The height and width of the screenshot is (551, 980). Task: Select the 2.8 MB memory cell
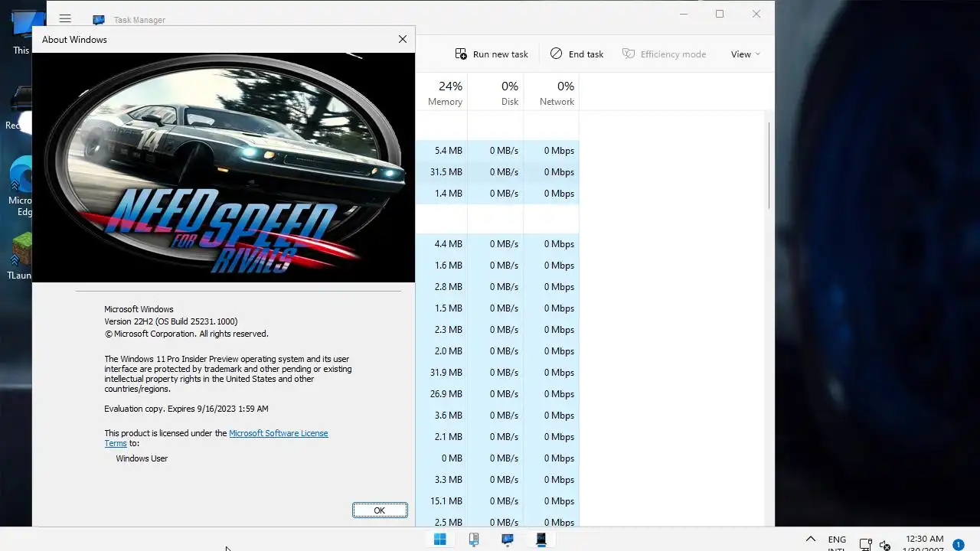pos(442,287)
